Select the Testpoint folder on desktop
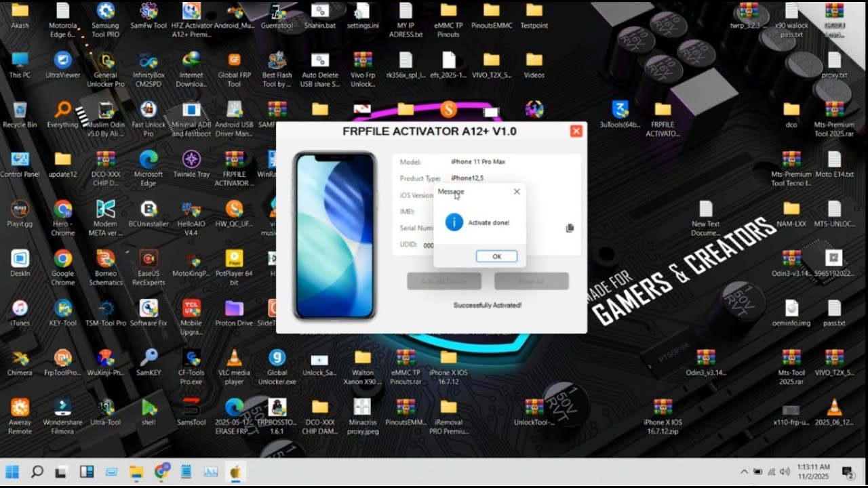Viewport: 868px width, 488px height. click(x=534, y=16)
